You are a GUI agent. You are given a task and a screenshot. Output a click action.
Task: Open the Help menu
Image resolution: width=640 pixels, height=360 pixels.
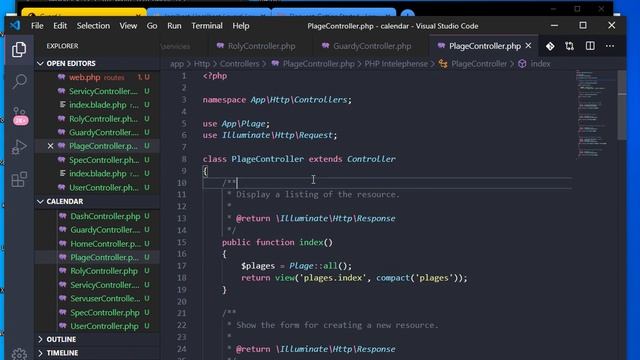[241, 26]
